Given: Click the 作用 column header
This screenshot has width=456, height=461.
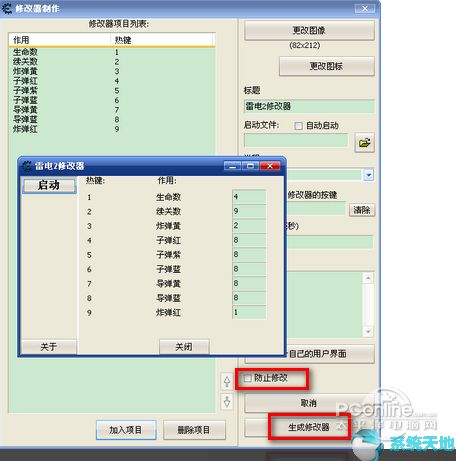Looking at the screenshot, I should (60, 40).
